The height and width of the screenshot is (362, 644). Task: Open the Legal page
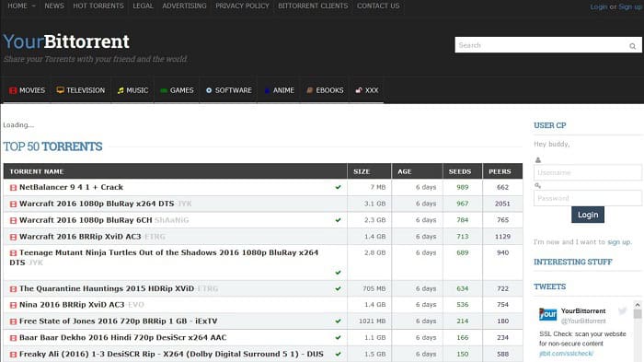pos(143,6)
